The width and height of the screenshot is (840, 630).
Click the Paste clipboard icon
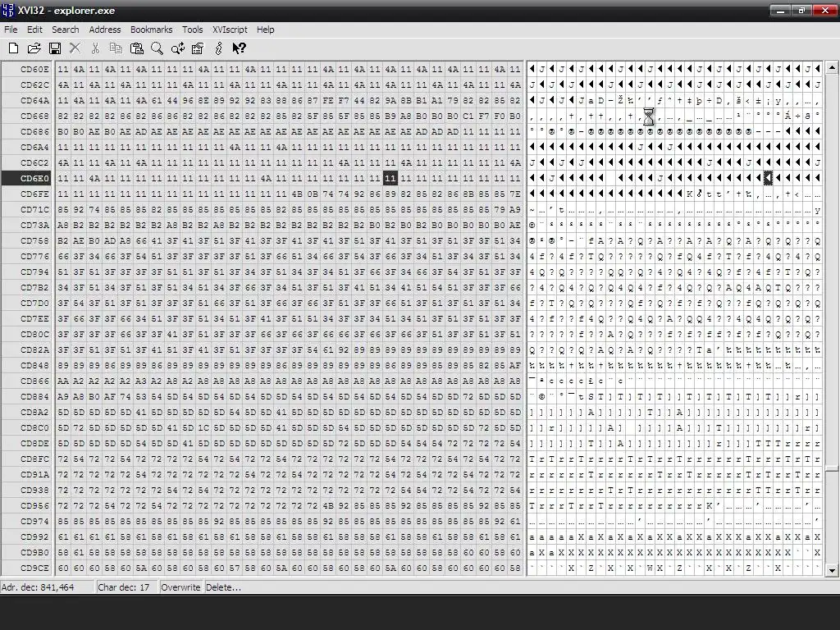137,48
